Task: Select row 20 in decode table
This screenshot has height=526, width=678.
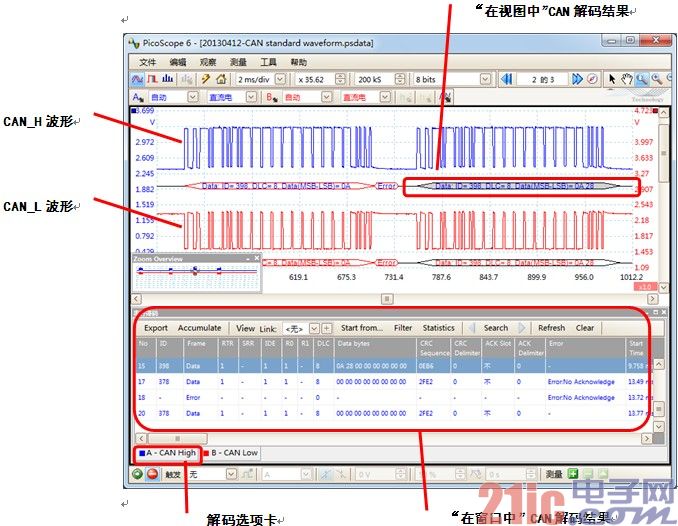Action: pyautogui.click(x=393, y=413)
